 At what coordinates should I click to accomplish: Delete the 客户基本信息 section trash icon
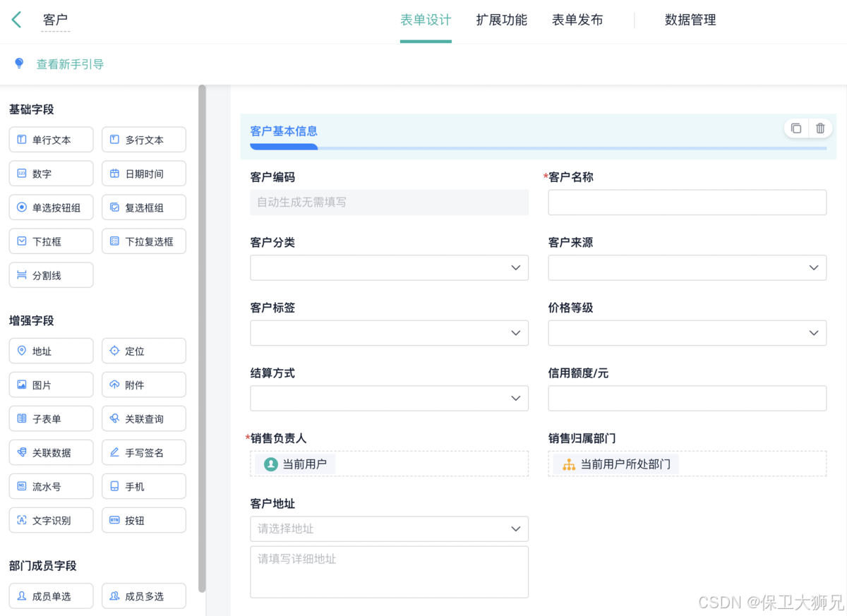(x=820, y=128)
